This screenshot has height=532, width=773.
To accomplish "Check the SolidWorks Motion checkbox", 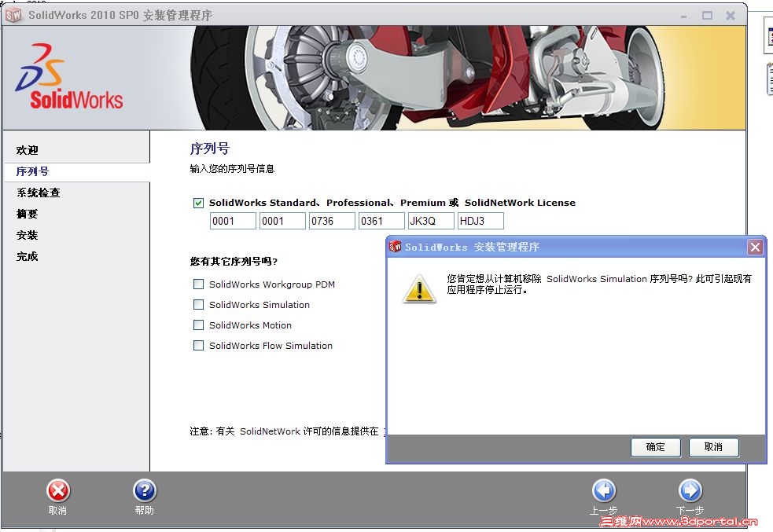I will (x=198, y=325).
